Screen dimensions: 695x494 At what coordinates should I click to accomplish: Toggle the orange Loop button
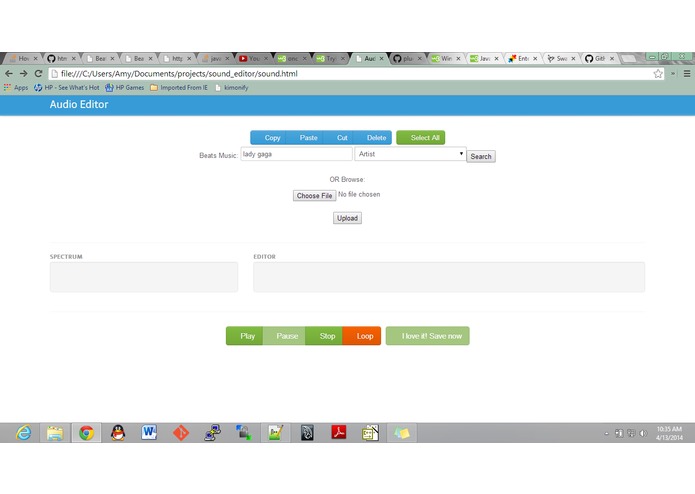pos(362,336)
